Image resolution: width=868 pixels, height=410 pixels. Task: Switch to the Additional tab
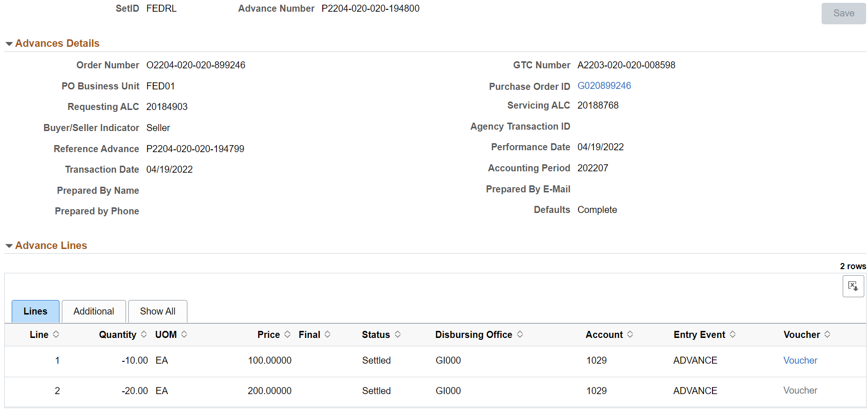click(x=94, y=311)
